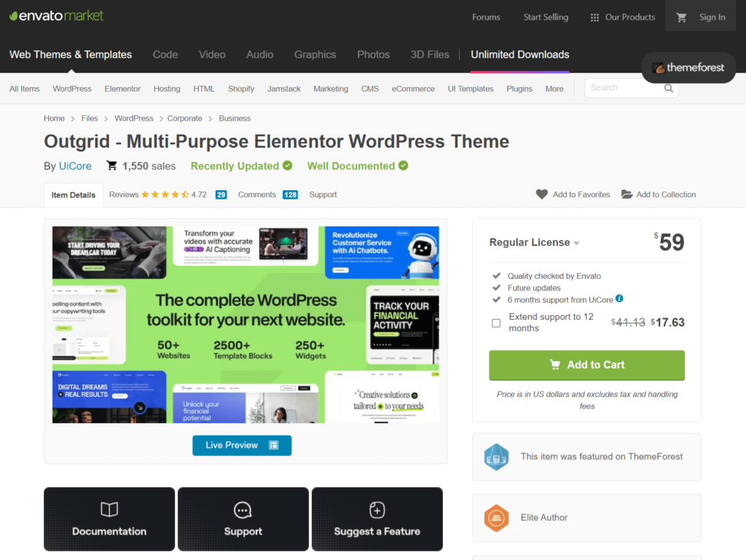This screenshot has width=746, height=560.
Task: Click the Outgrid theme preview image
Action: point(246,325)
